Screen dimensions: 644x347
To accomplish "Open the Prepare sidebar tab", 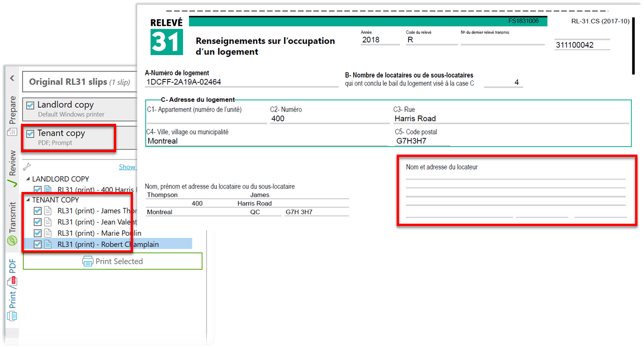I will pyautogui.click(x=13, y=116).
